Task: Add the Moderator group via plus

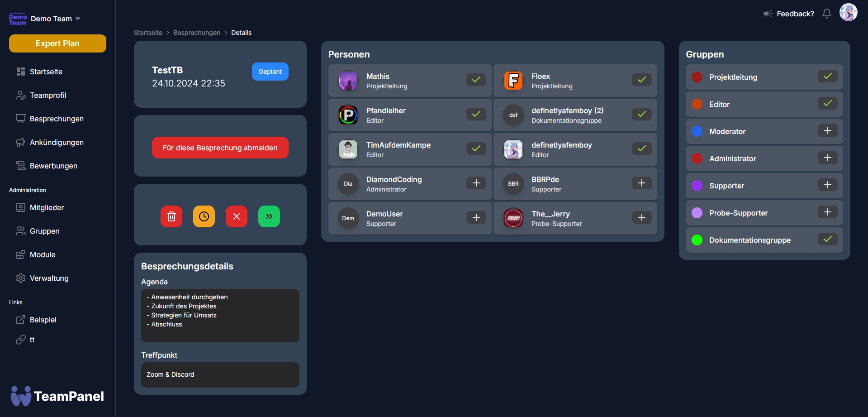Action: click(x=827, y=131)
